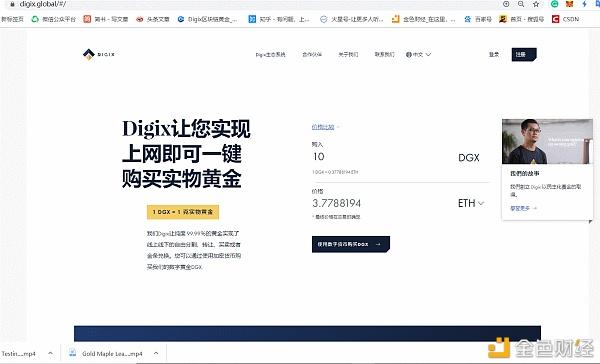Click the circular icon left of the magnifier

(x=506, y=4)
